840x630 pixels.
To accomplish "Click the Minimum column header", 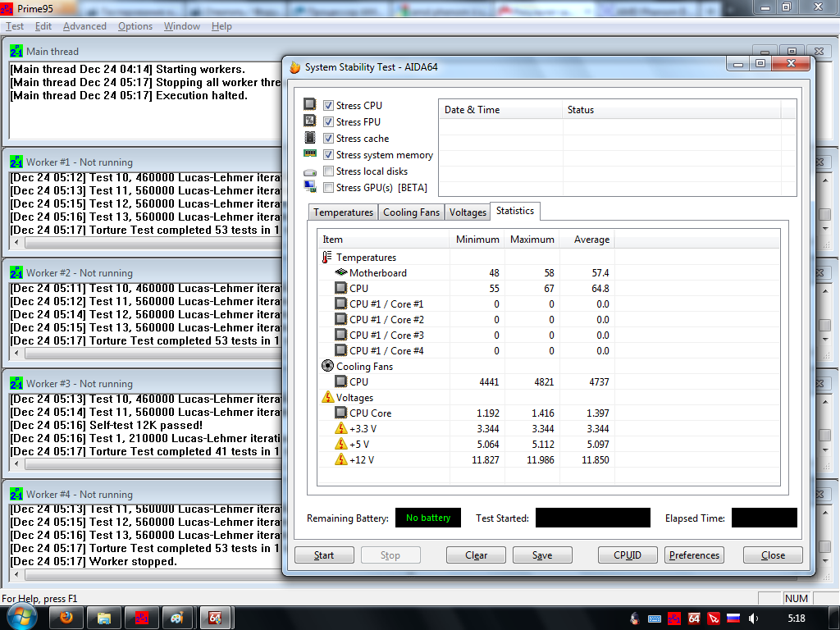I will pyautogui.click(x=477, y=239).
